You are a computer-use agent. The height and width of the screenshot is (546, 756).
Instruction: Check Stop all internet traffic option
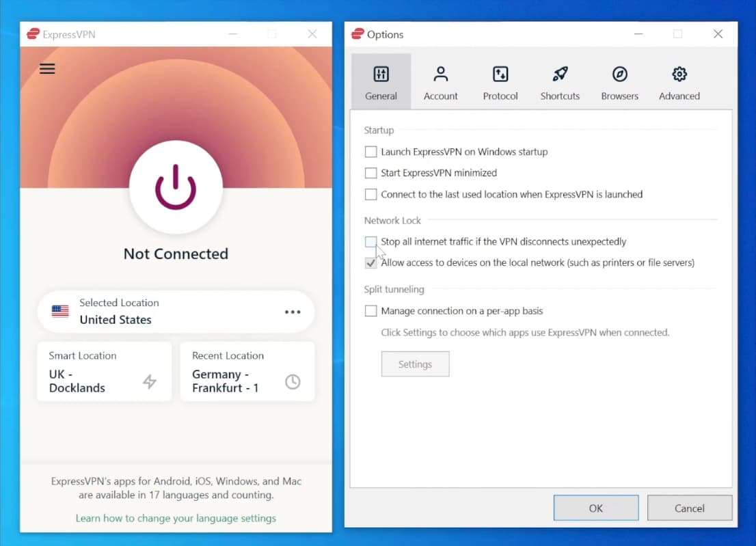click(371, 241)
